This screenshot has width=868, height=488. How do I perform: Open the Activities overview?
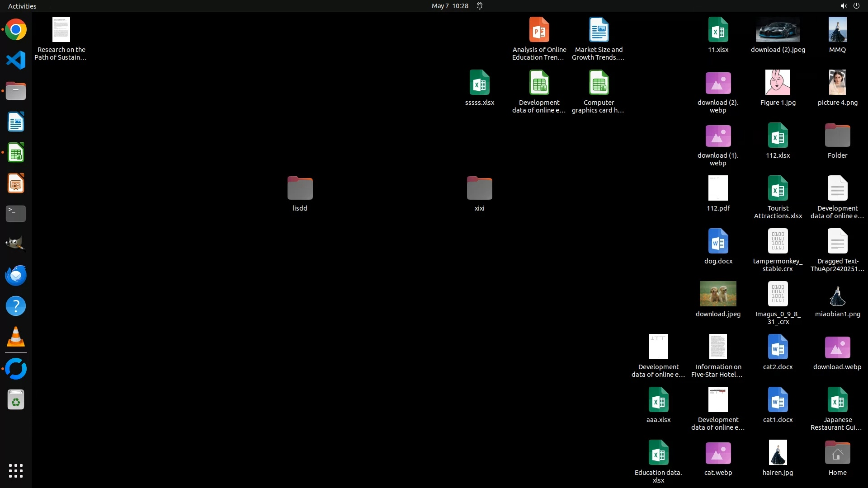click(22, 6)
